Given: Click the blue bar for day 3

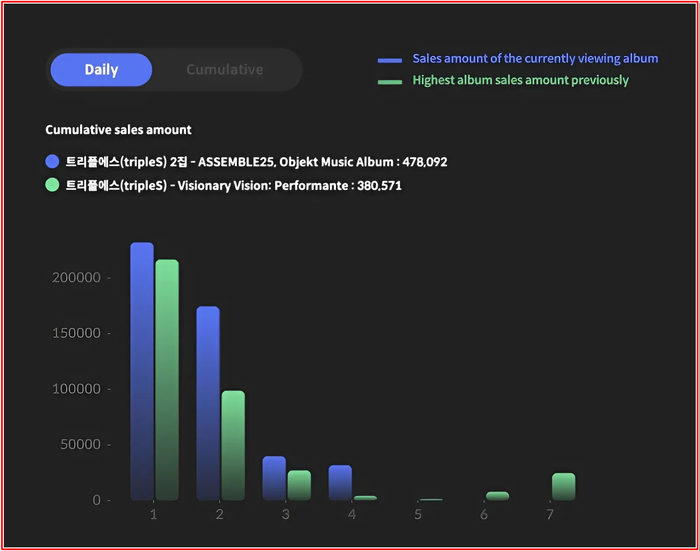Looking at the screenshot, I should tap(274, 478).
